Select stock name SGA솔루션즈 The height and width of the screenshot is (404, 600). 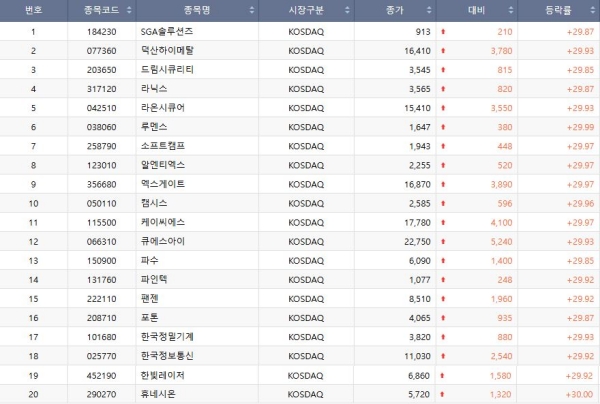pyautogui.click(x=167, y=32)
